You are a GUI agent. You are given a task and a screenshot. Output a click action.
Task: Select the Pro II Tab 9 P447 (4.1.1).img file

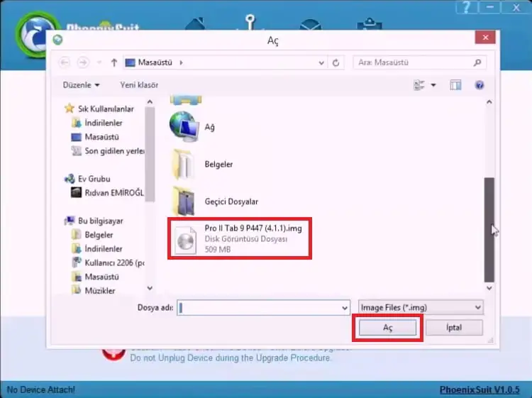pyautogui.click(x=240, y=238)
